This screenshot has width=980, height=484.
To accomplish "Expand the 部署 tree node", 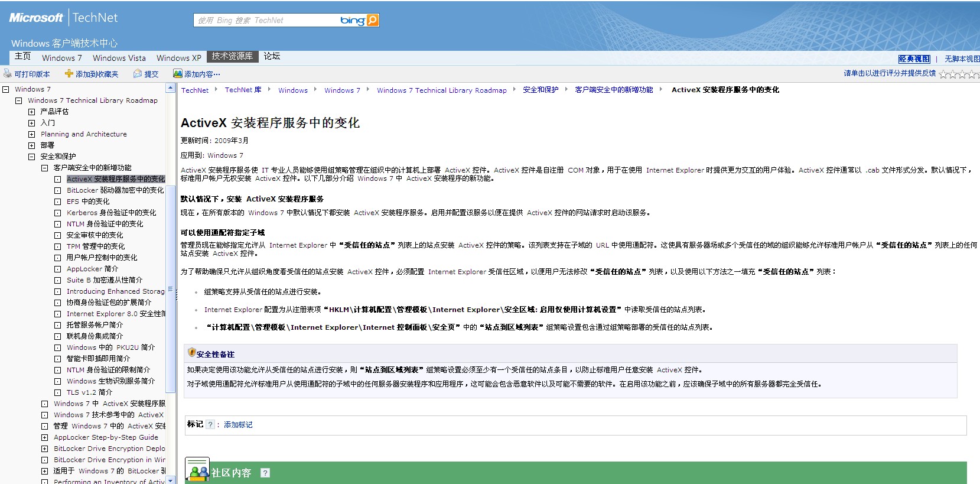I will (x=31, y=145).
